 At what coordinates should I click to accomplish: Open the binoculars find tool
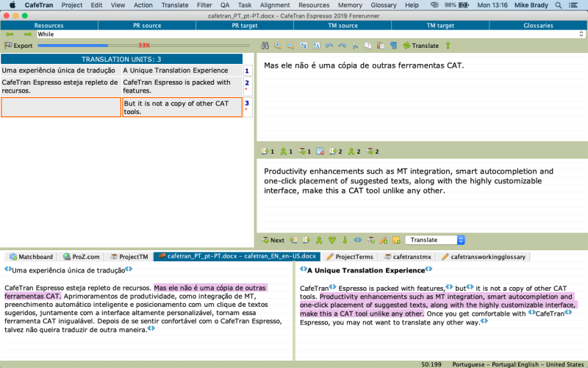point(265,46)
